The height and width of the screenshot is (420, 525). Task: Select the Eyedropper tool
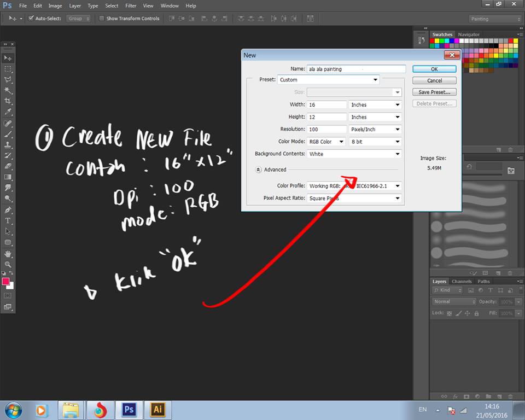tap(8, 112)
